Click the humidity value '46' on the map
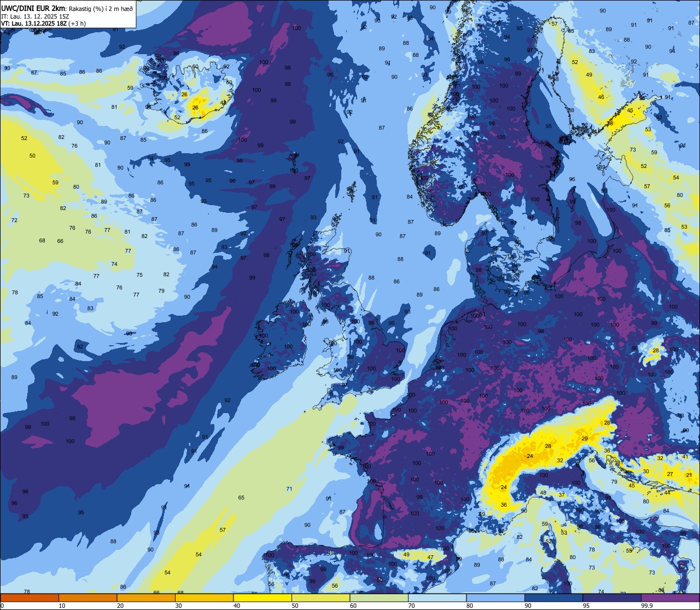700x610 pixels. [601, 97]
